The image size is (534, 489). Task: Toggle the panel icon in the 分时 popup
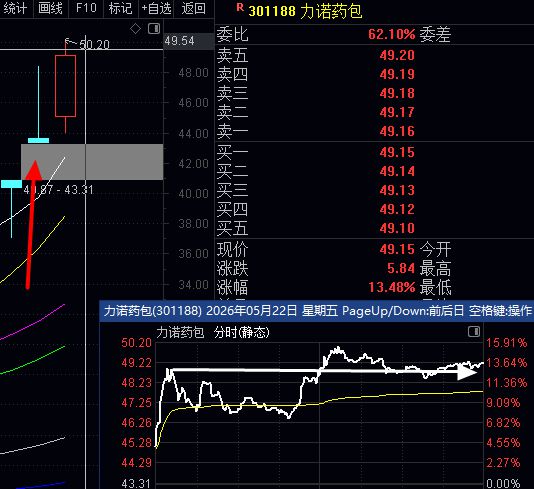[474, 331]
